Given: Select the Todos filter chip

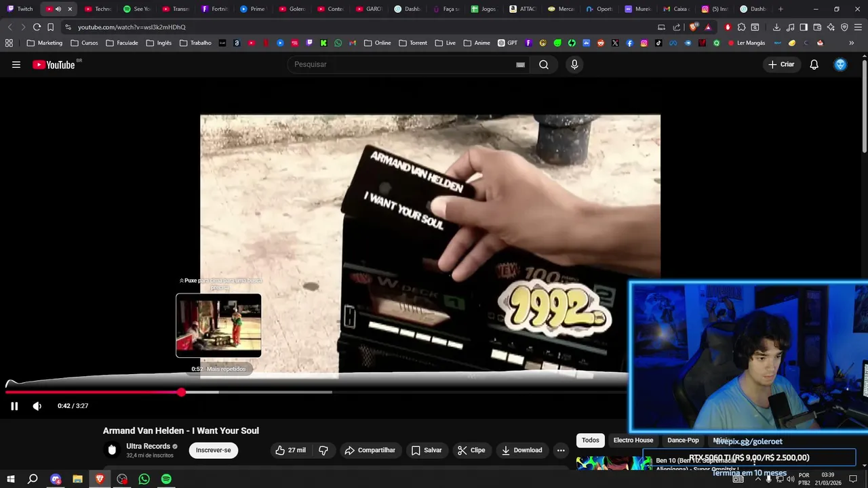Looking at the screenshot, I should coord(591,440).
